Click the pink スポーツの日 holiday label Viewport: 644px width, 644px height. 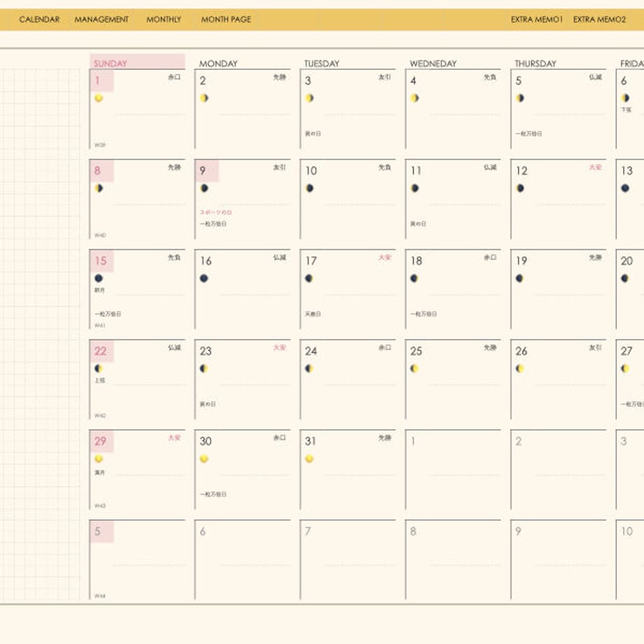[216, 212]
